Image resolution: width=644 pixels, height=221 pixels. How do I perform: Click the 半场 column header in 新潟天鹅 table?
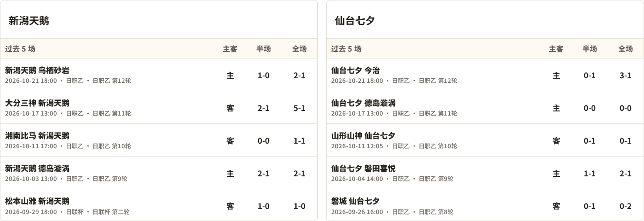264,49
